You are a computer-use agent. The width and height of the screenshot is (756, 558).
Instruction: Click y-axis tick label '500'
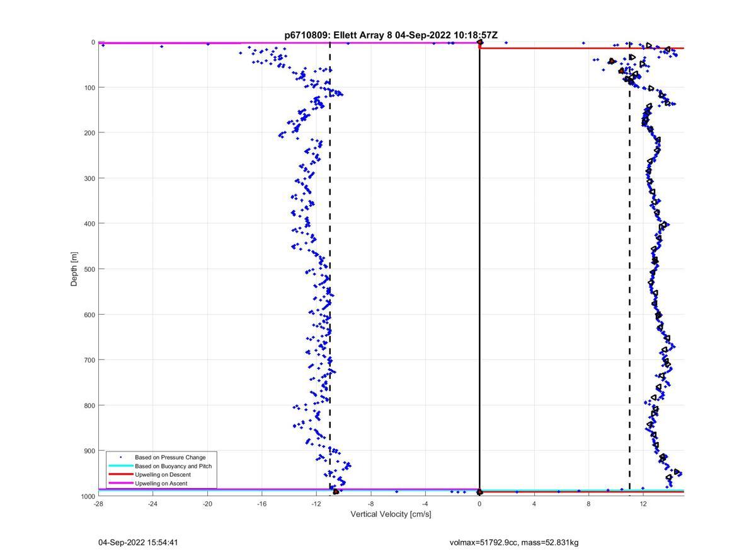click(x=89, y=269)
